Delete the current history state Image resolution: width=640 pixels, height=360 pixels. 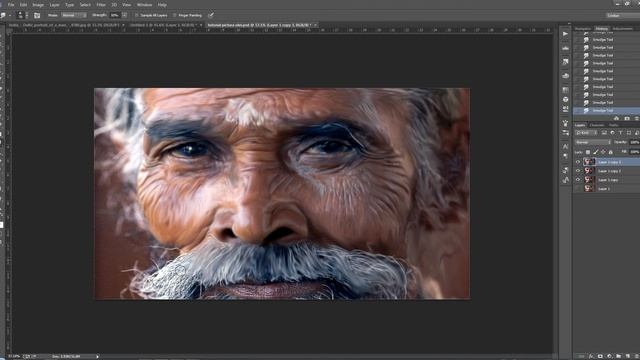tap(636, 118)
